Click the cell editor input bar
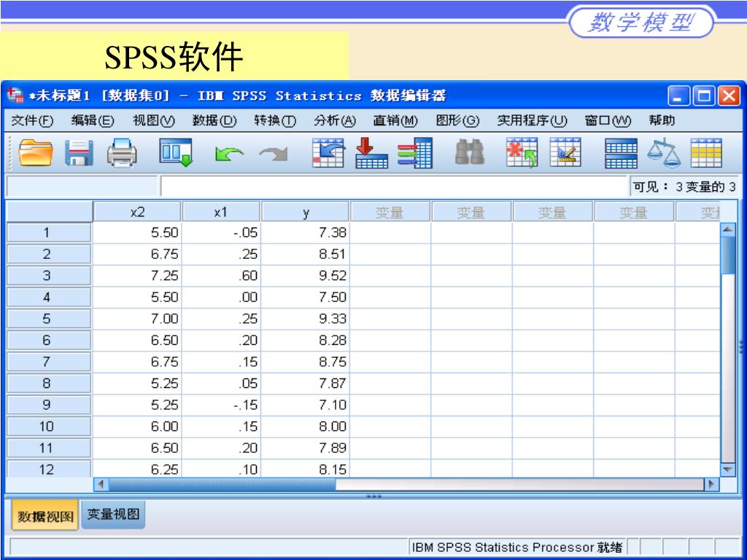 click(395, 186)
